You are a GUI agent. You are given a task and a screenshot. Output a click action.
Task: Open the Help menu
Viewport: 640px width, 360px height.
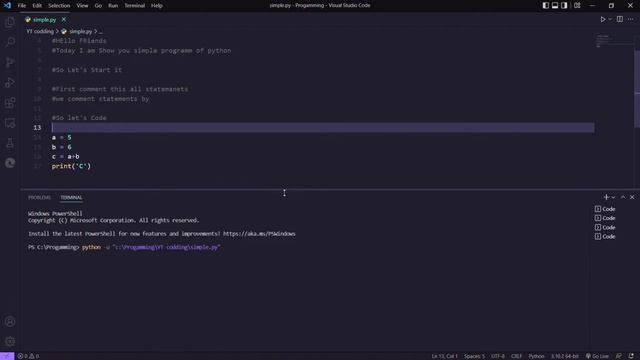tap(157, 6)
